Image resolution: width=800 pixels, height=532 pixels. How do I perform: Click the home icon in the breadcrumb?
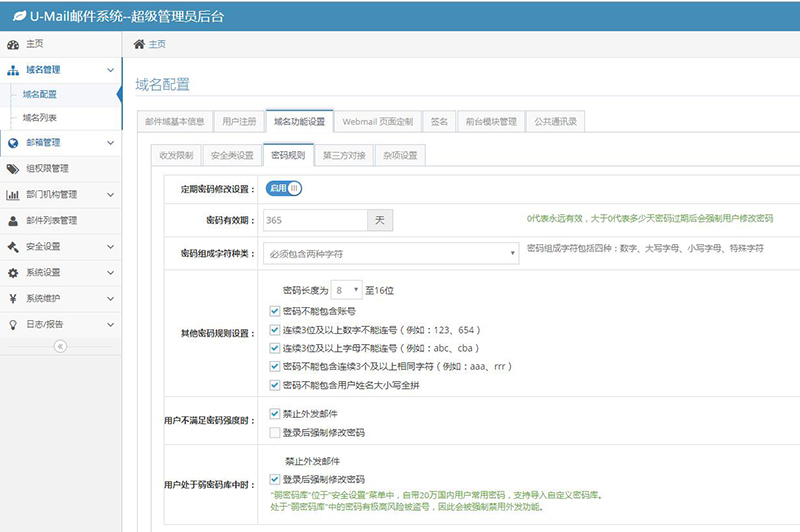139,44
